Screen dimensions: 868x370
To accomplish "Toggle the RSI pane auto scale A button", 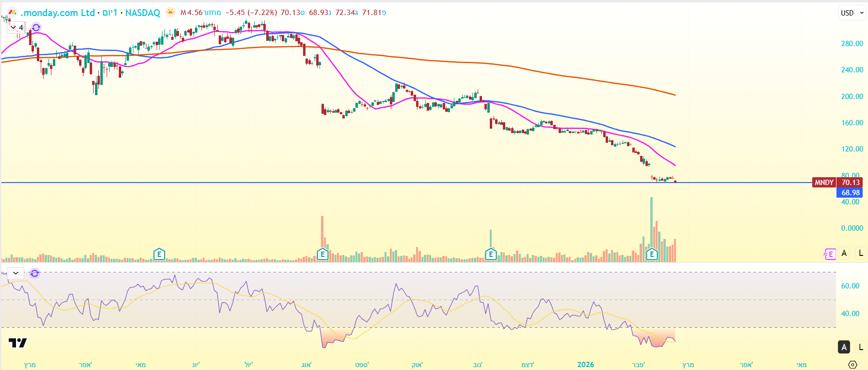I will pyautogui.click(x=844, y=347).
